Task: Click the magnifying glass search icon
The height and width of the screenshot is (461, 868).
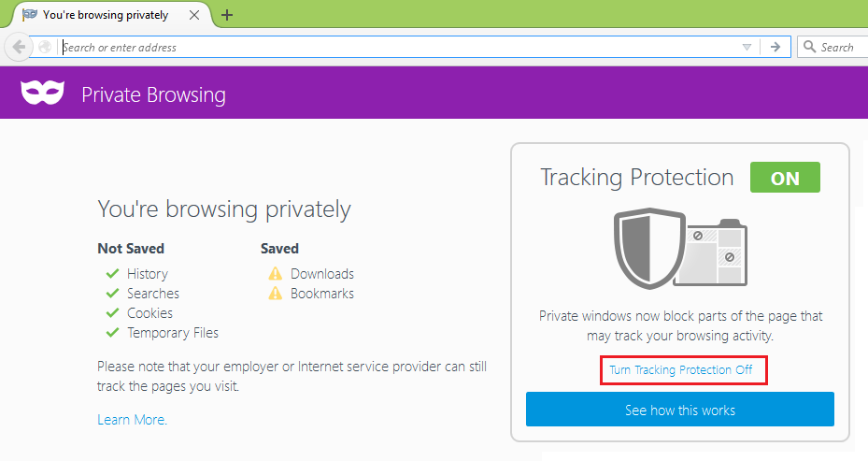Action: click(x=809, y=47)
